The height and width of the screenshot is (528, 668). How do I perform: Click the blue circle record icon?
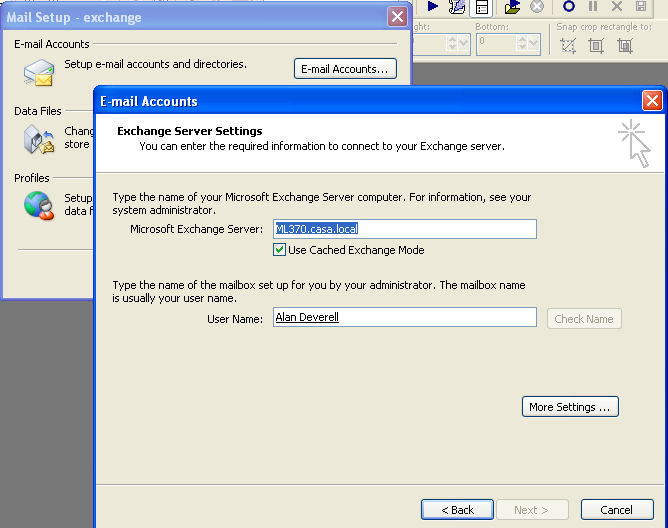coord(569,6)
